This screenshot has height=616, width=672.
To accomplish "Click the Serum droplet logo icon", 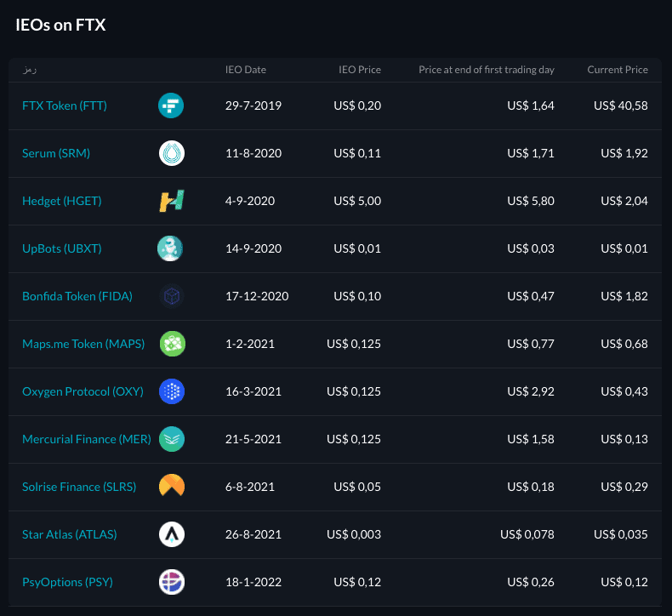I will pyautogui.click(x=172, y=153).
